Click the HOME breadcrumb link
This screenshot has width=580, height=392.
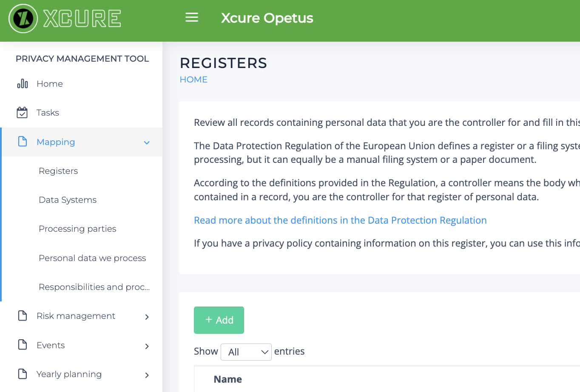pos(193,80)
